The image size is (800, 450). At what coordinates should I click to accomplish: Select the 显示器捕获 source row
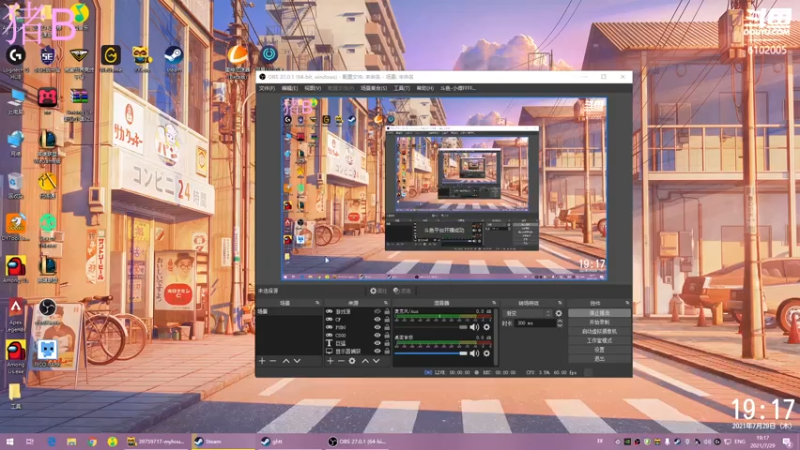[x=357, y=351]
